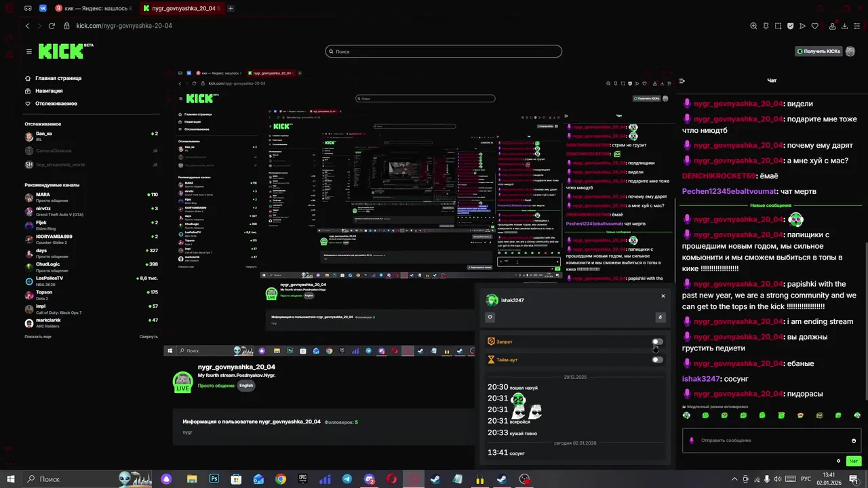Open recommended channel IGORYAMBA999
This screenshot has height=488, width=868.
coord(91,239)
